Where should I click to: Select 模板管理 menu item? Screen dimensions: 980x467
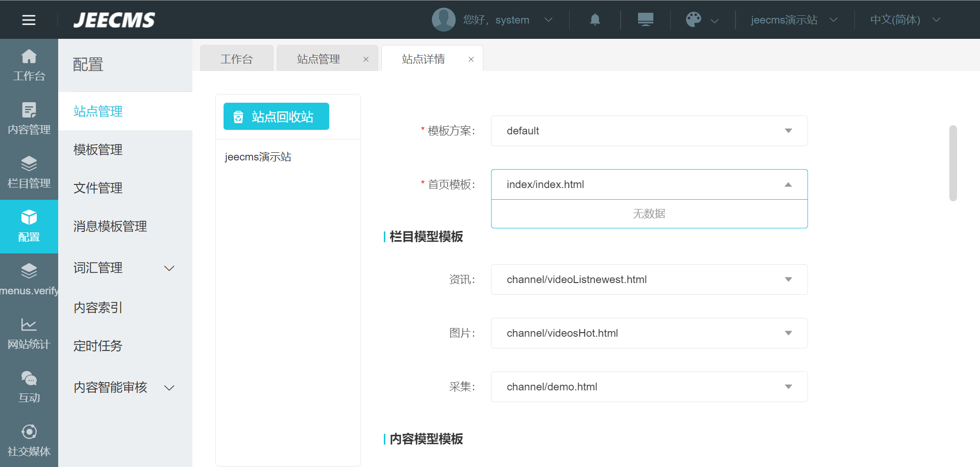(98, 150)
